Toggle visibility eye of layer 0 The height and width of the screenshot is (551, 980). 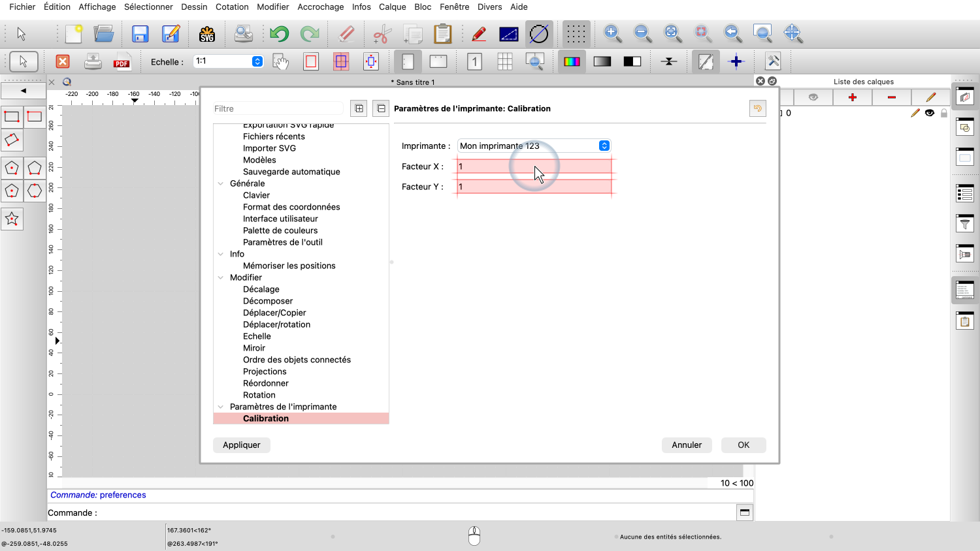click(x=929, y=113)
